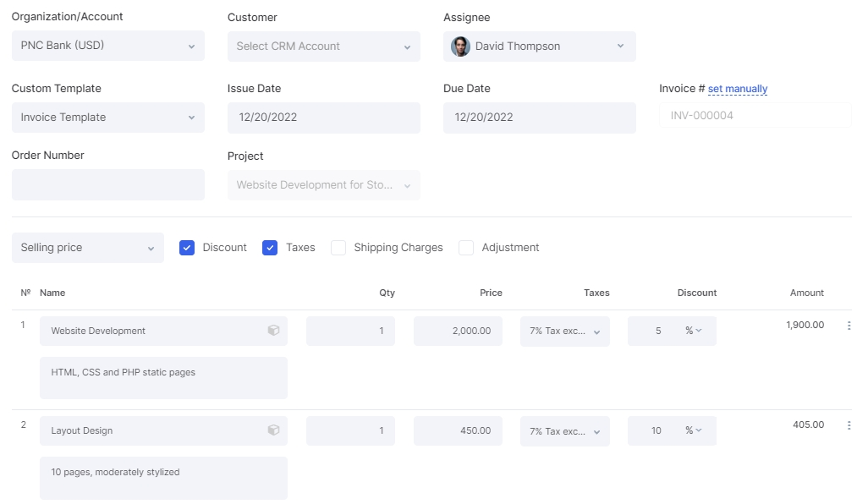Click the Website Development price field
868x504 pixels.
coord(458,331)
